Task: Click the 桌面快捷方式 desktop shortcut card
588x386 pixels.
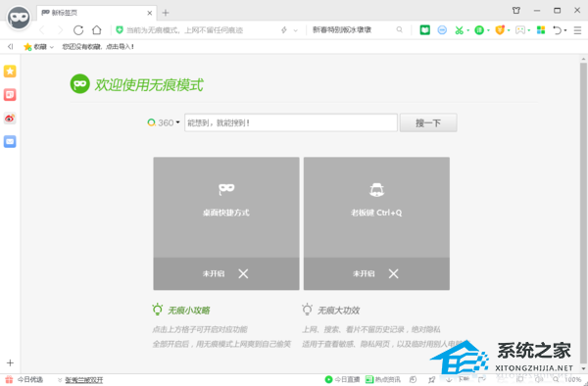Action: coord(226,208)
